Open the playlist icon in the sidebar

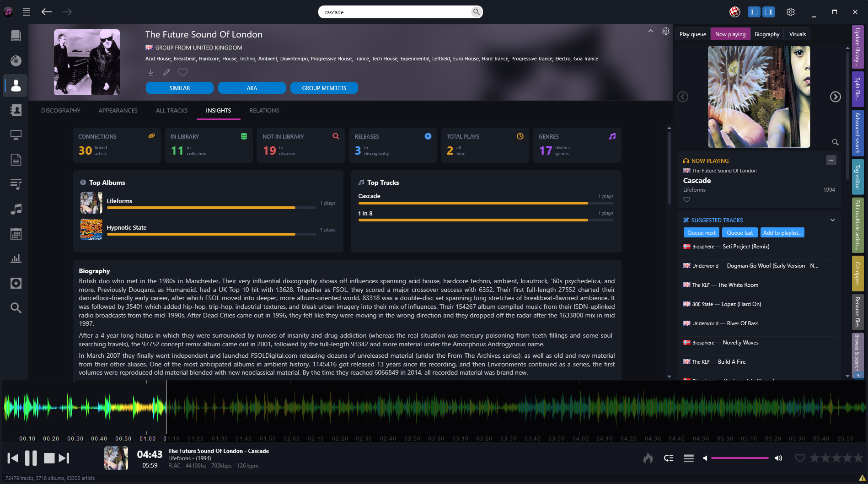(16, 184)
